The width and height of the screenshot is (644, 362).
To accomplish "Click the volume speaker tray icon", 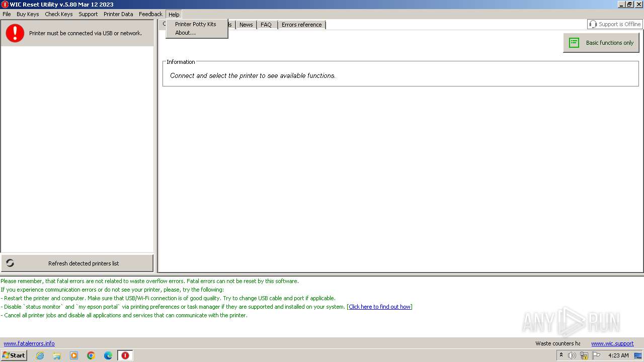I will coord(572,355).
